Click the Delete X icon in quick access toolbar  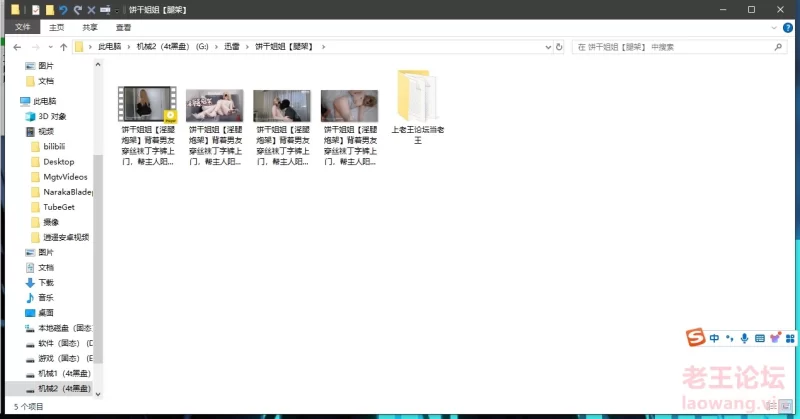(x=91, y=10)
